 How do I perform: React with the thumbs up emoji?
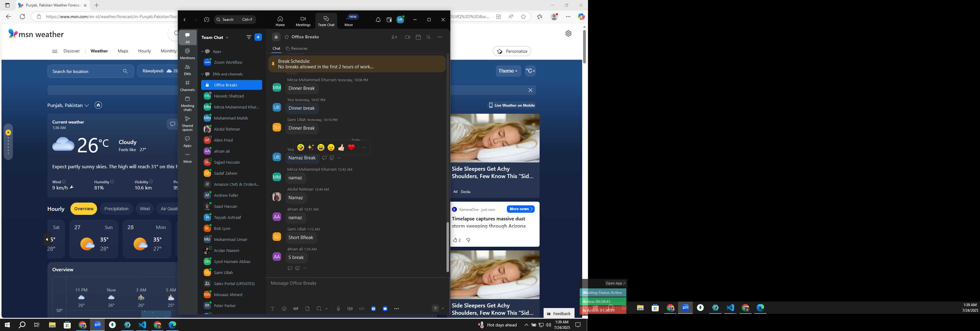click(341, 147)
